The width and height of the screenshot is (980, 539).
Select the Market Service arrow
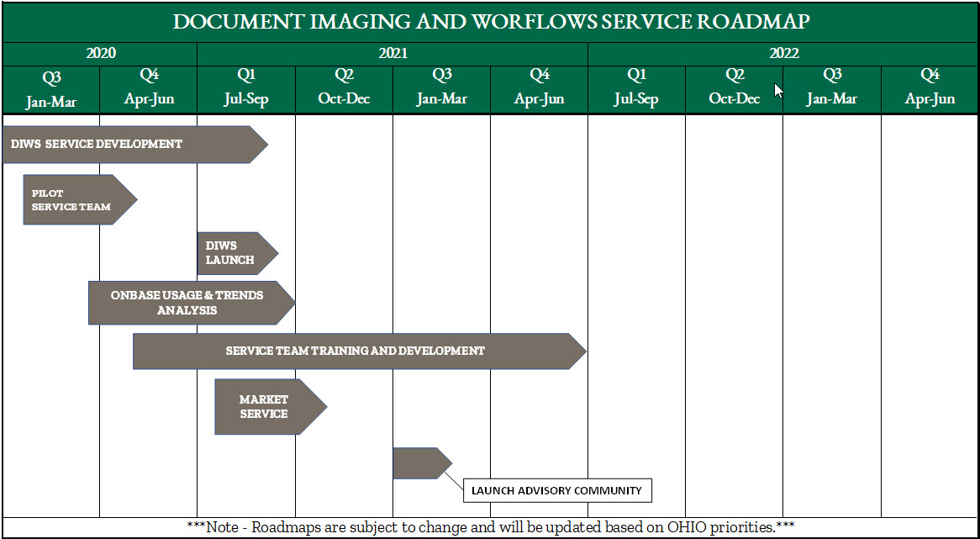265,407
